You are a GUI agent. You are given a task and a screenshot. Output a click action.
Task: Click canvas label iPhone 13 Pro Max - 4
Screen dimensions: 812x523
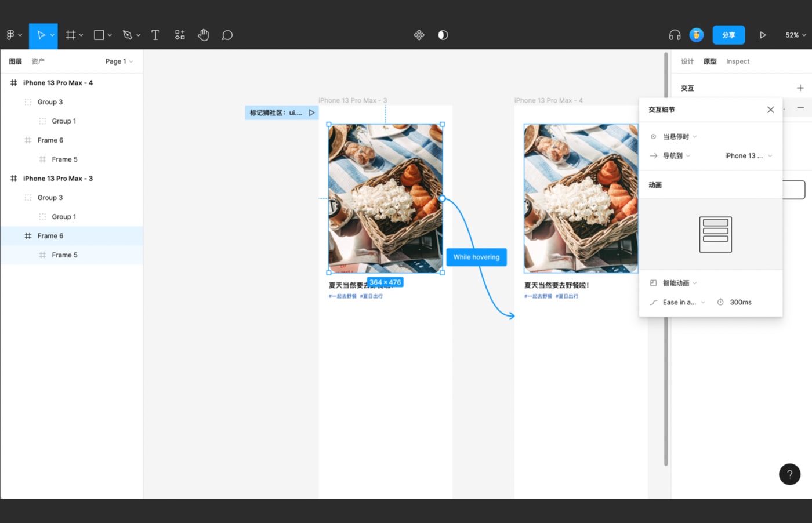coord(549,100)
